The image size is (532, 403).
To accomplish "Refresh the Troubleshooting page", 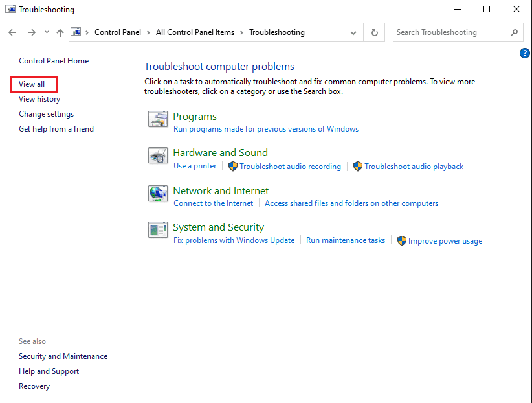I will click(374, 32).
